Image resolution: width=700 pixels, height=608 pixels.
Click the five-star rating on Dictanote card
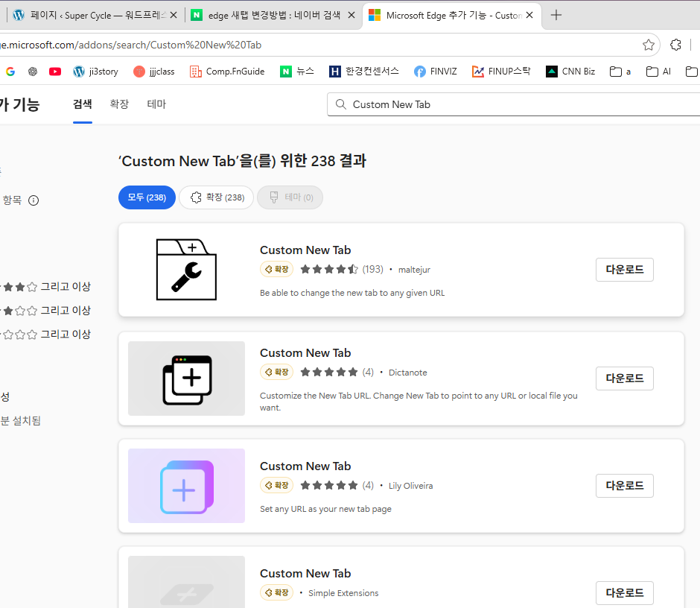click(329, 372)
